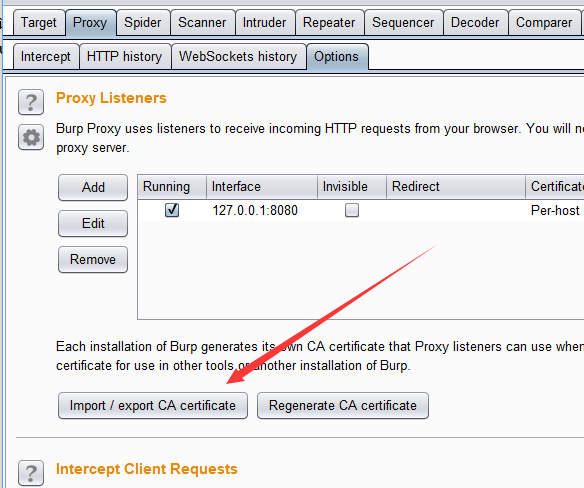584x488 pixels.
Task: Uncheck the Running checkbox for 127.0.0.1:8080
Action: coord(172,210)
